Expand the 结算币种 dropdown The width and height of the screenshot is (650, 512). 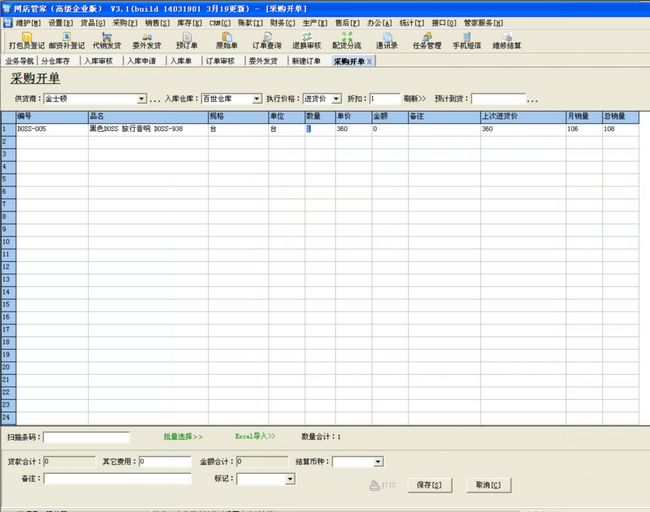click(x=378, y=462)
